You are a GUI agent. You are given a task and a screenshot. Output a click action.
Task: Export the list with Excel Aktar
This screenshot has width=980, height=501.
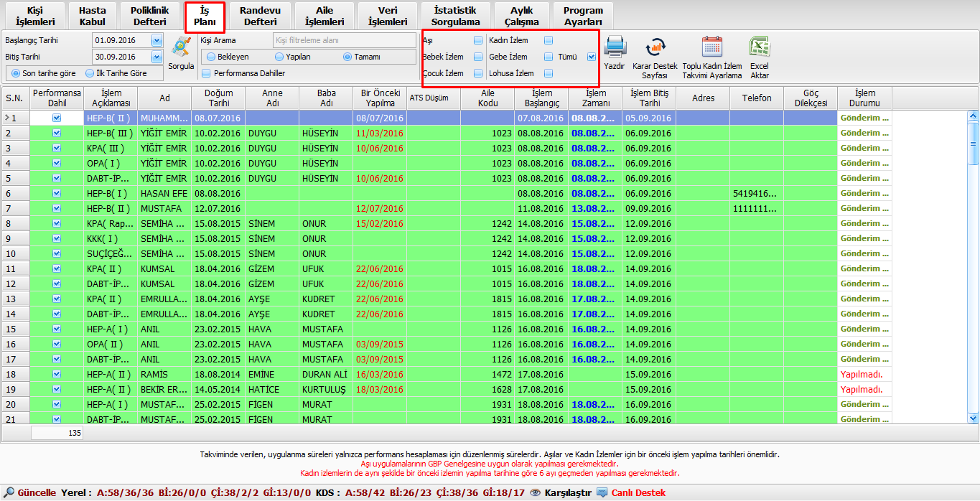pos(760,47)
